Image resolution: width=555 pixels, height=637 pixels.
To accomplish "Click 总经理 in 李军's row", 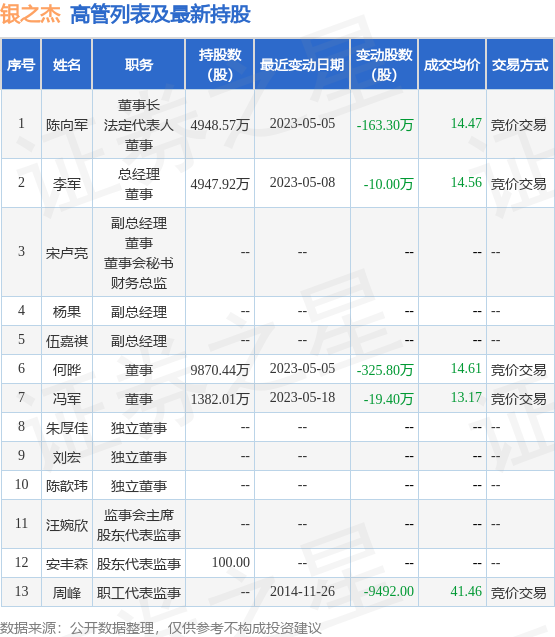I will point(139,174).
